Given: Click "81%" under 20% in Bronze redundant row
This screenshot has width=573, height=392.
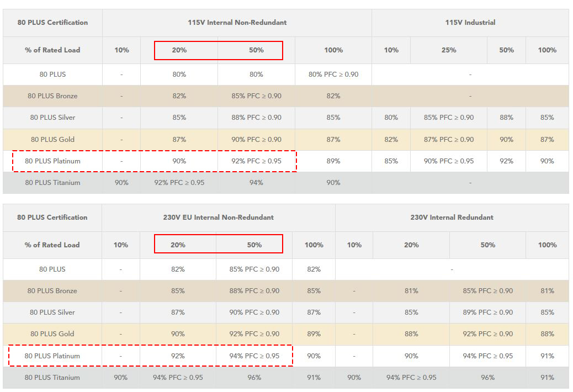Looking at the screenshot, I should pyautogui.click(x=411, y=291).
